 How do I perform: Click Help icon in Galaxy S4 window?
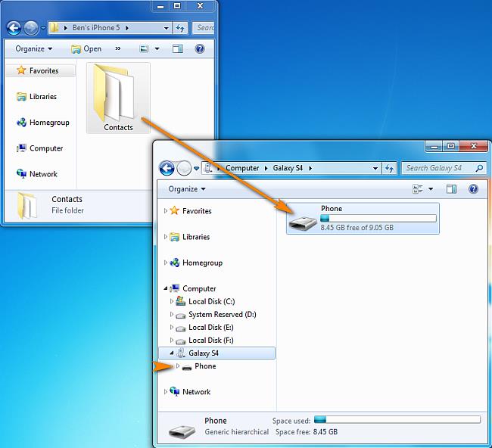(474, 189)
